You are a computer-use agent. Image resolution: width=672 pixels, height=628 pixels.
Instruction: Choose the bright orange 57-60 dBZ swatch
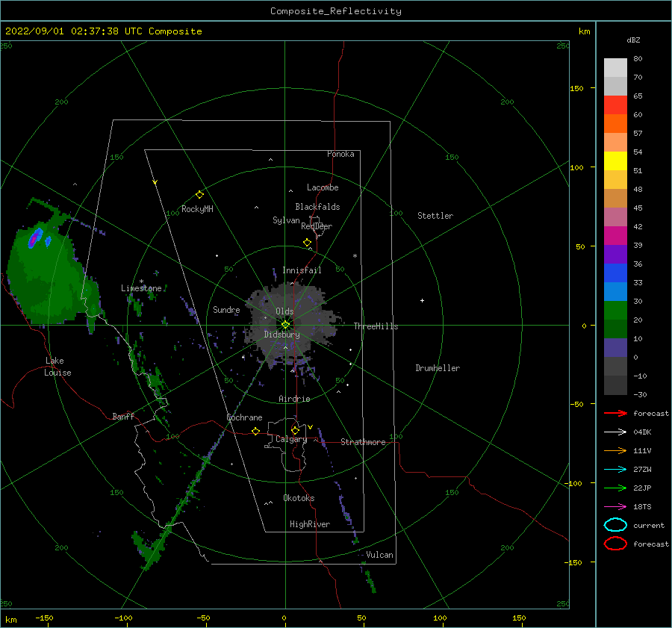615,123
